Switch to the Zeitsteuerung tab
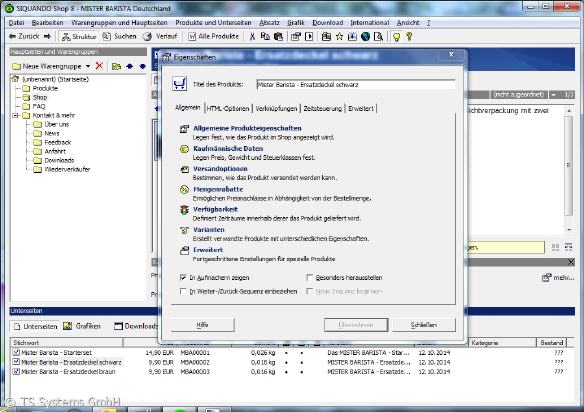Image resolution: width=584 pixels, height=412 pixels. point(323,109)
